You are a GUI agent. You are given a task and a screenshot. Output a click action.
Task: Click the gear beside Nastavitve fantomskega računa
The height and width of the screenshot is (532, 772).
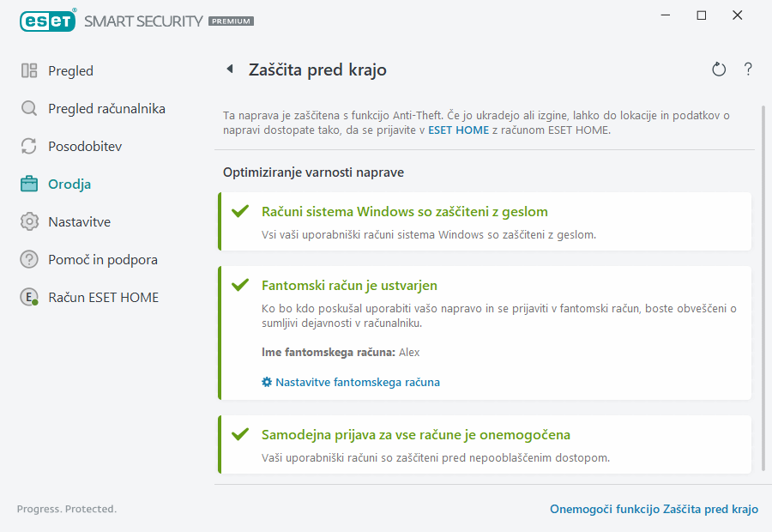pos(266,382)
